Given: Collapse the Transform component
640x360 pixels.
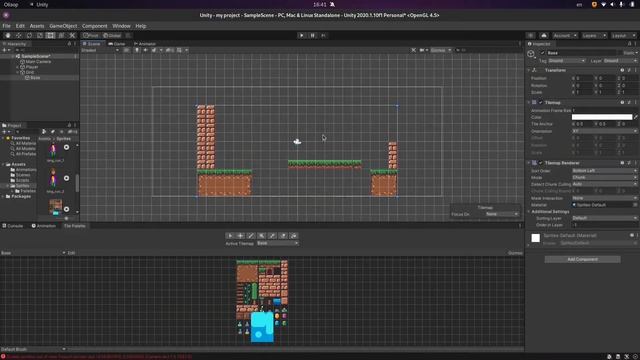Looking at the screenshot, I should click(x=529, y=70).
